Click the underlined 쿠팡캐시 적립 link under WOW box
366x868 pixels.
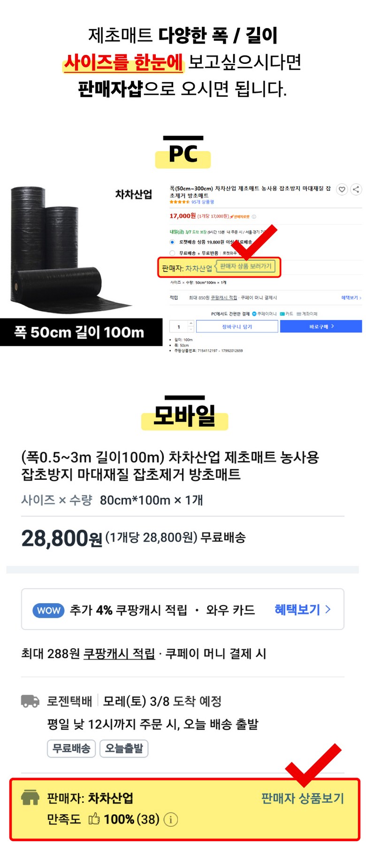point(119,653)
